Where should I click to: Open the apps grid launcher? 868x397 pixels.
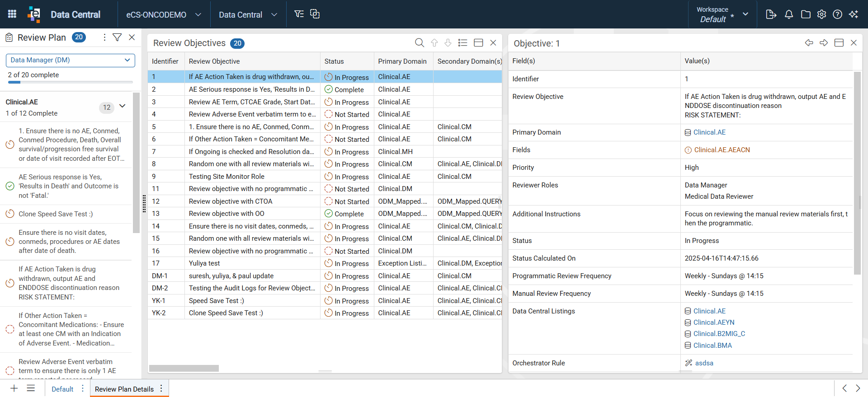click(x=12, y=14)
